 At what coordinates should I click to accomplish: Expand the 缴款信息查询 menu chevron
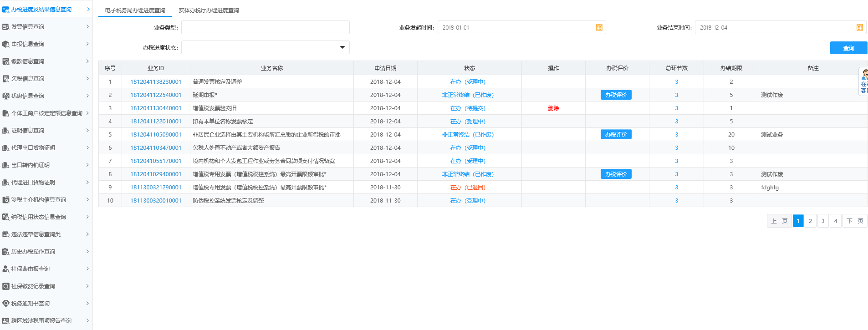(87, 61)
